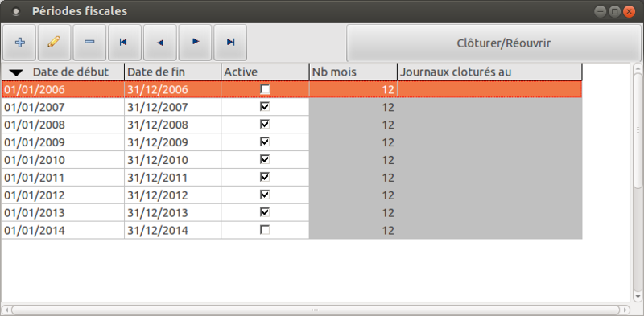This screenshot has height=316, width=644.
Task: Jump to first record arrow
Action: pyautogui.click(x=125, y=43)
